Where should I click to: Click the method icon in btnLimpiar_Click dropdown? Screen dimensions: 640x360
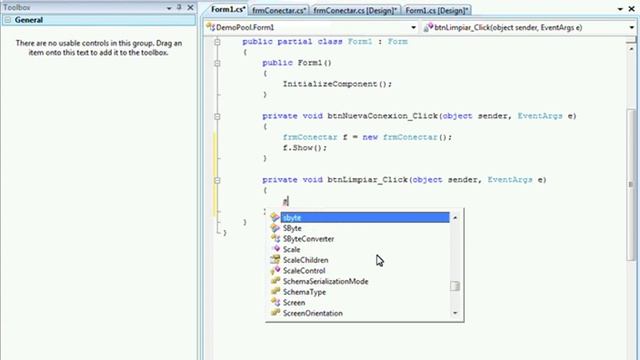[429, 27]
